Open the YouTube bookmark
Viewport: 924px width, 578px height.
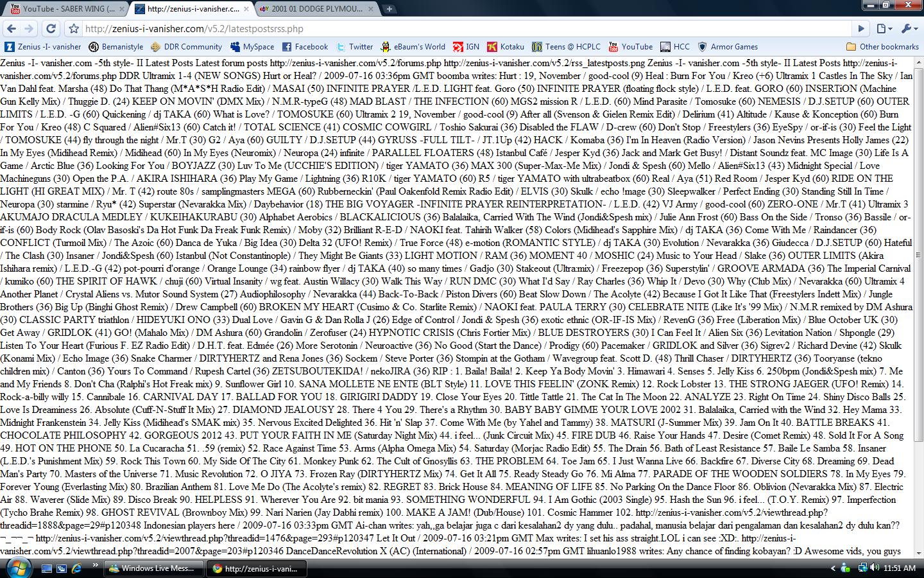click(631, 46)
